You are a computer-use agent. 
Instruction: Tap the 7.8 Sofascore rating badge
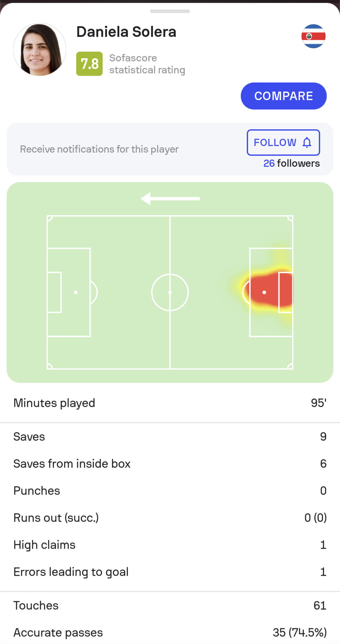[x=89, y=64]
